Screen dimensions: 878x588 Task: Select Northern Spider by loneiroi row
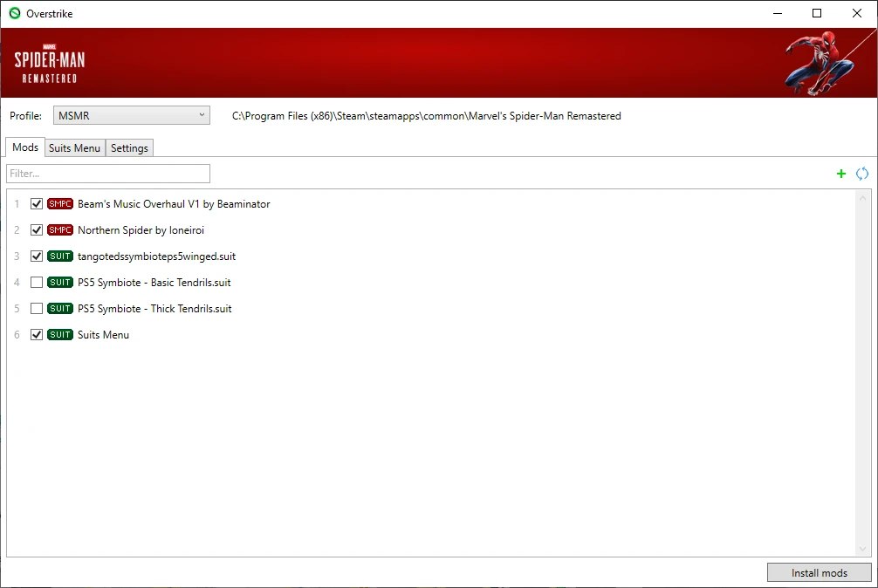tap(141, 230)
